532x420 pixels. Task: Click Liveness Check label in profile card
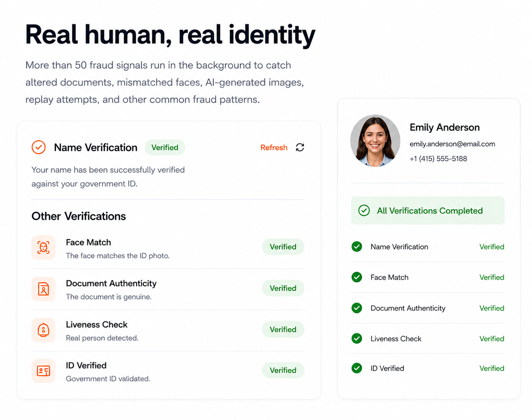[396, 339]
